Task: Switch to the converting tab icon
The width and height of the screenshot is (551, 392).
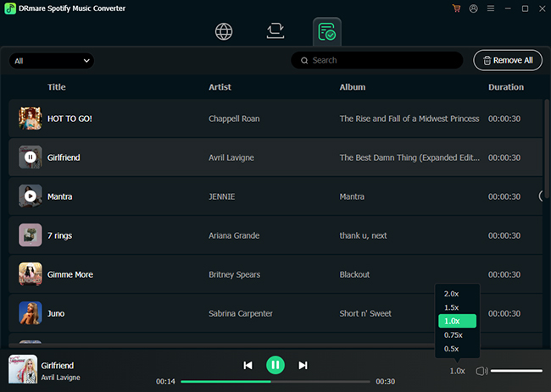Action: [275, 32]
